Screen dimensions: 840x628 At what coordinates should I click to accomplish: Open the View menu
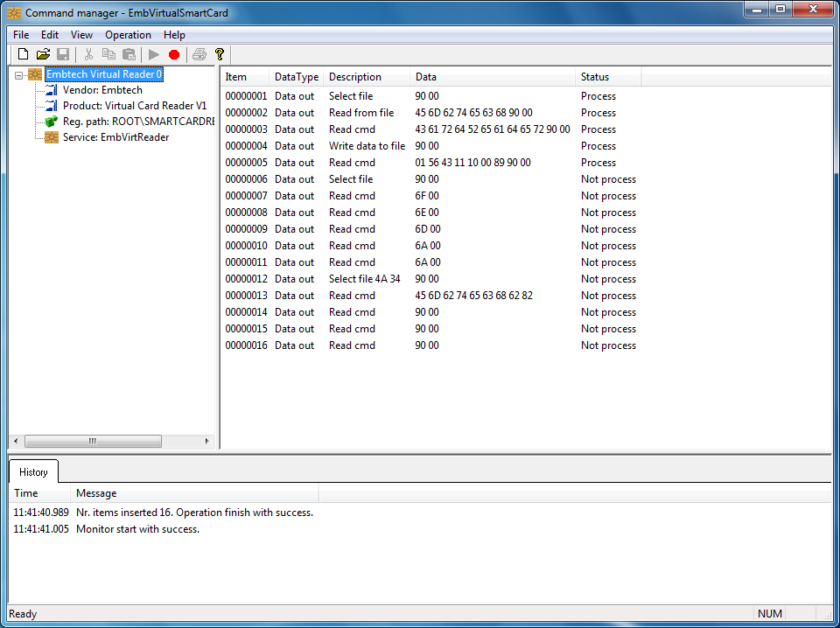(81, 35)
